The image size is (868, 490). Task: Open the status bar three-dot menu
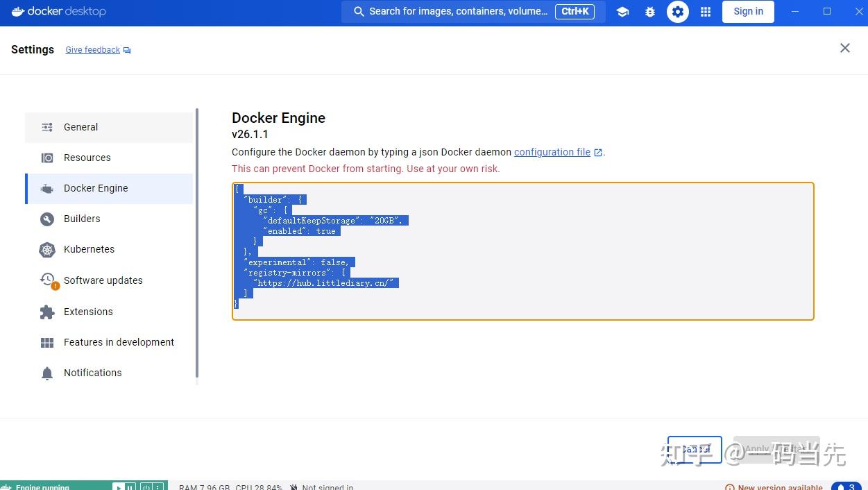pos(158,487)
